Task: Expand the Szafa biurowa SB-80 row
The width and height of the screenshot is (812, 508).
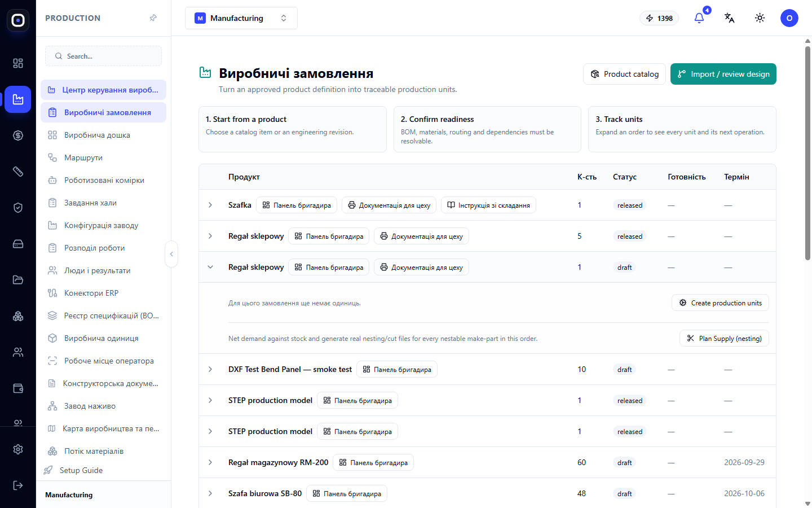Action: coord(210,493)
